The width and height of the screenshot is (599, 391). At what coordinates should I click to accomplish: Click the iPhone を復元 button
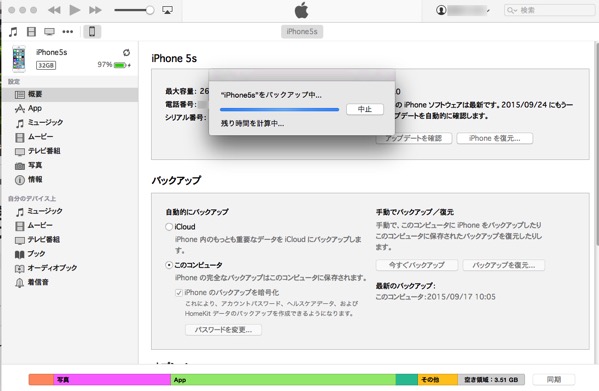(495, 138)
